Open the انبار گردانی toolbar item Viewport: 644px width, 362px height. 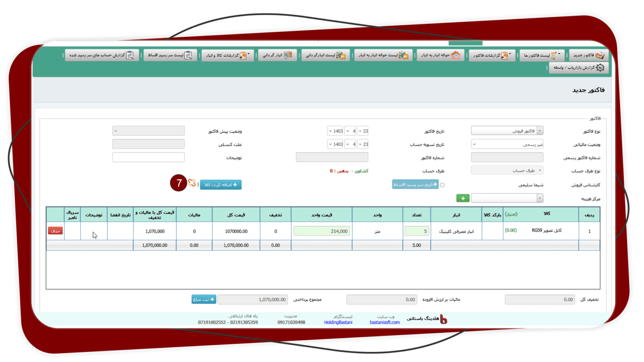point(277,55)
